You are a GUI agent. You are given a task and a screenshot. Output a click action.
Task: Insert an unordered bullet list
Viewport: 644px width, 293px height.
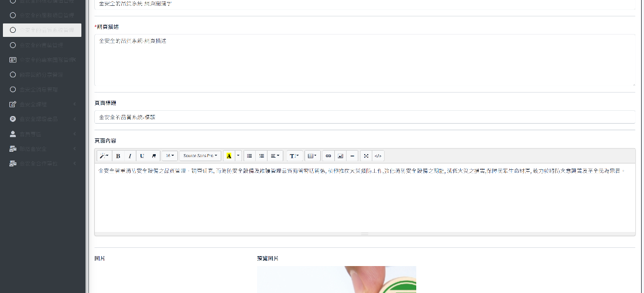point(249,156)
